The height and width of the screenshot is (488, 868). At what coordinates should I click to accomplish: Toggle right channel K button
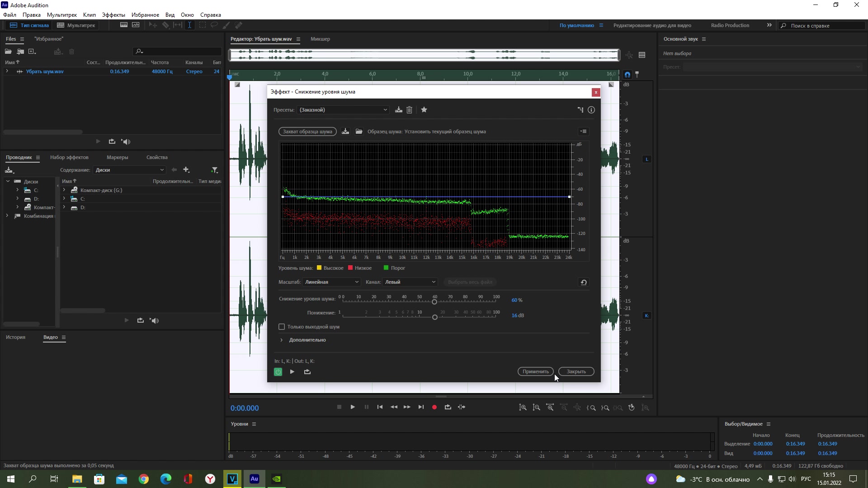coord(647,315)
